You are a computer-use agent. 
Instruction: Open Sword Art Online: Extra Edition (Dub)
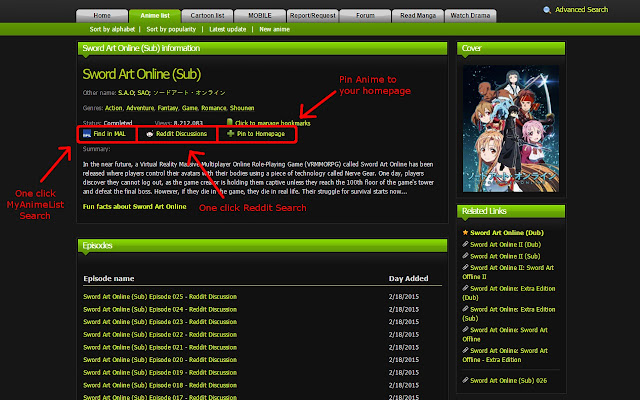point(509,293)
